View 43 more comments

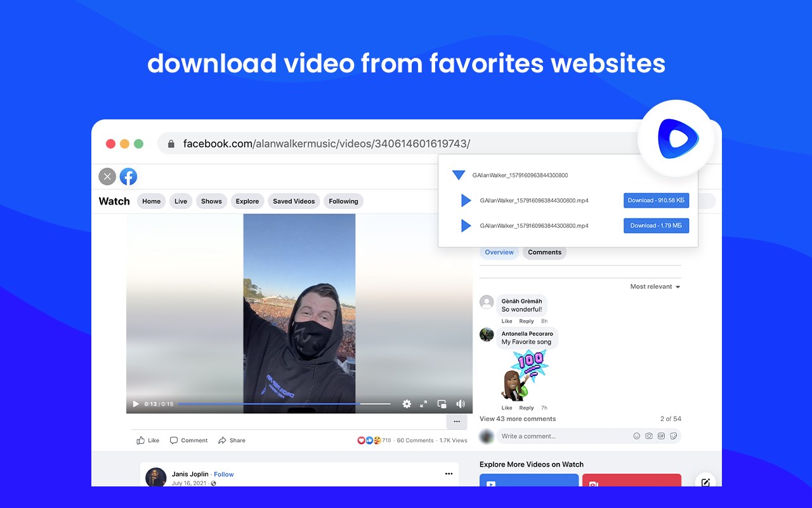[518, 418]
